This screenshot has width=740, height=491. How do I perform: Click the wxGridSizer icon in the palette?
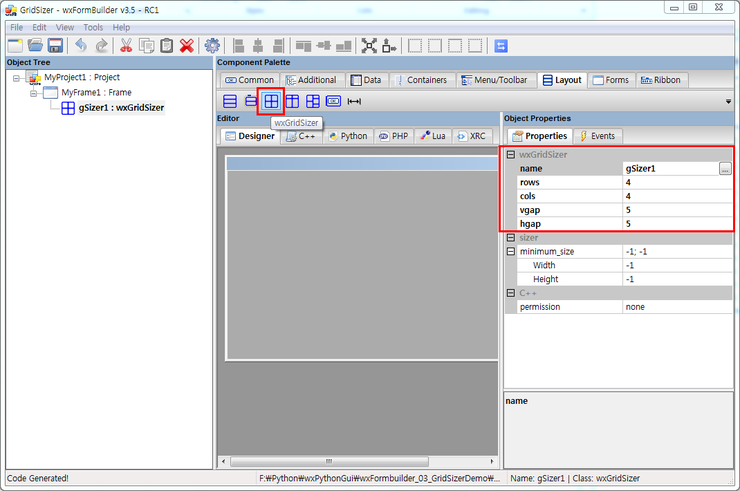[271, 101]
